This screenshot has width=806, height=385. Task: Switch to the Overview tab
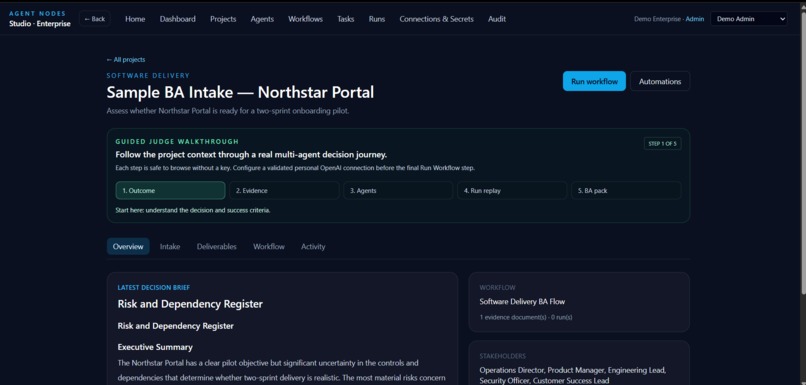click(x=128, y=246)
